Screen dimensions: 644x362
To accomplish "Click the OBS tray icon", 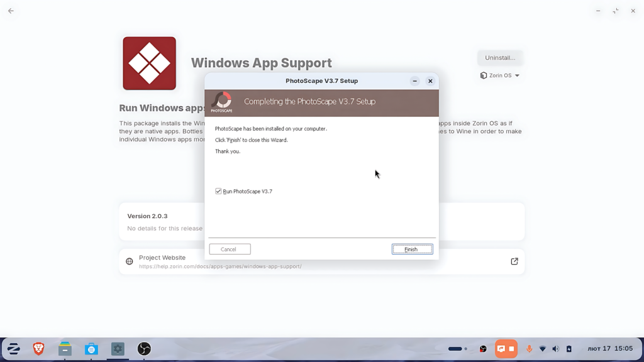I will [483, 349].
